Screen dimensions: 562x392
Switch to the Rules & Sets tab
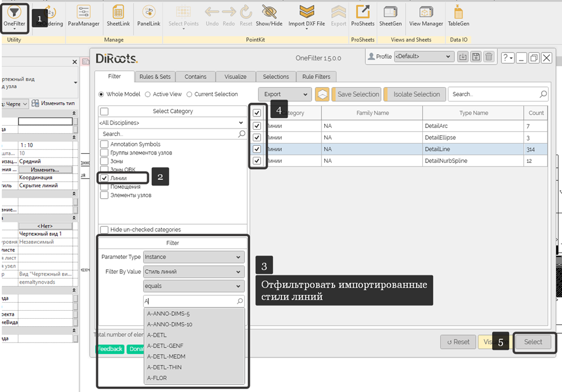pyautogui.click(x=155, y=77)
